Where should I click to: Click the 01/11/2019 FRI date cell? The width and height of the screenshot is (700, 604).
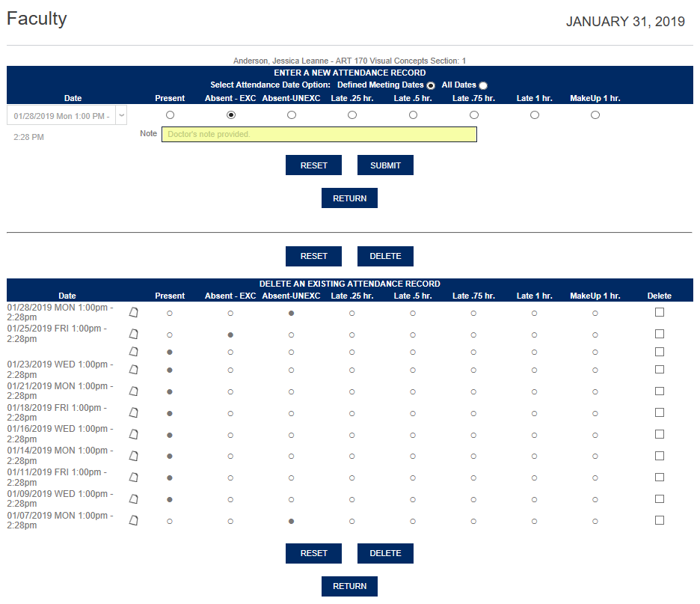(57, 477)
